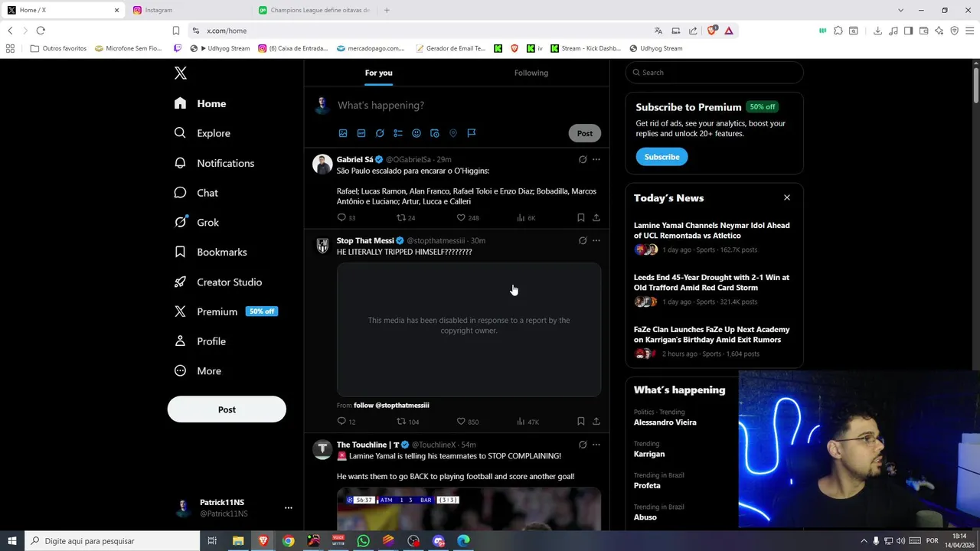Open Leeds End 45-Year Drought story
Image resolution: width=980 pixels, height=551 pixels.
[x=711, y=282]
